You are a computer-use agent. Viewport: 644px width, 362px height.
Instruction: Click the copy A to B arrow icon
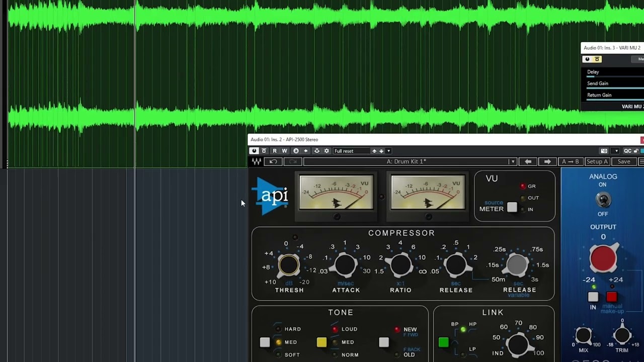coord(305,151)
